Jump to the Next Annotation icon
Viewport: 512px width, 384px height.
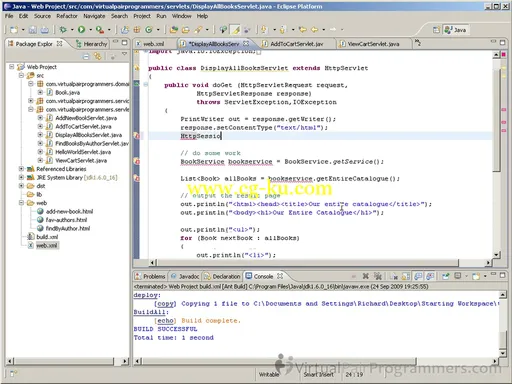click(x=264, y=30)
